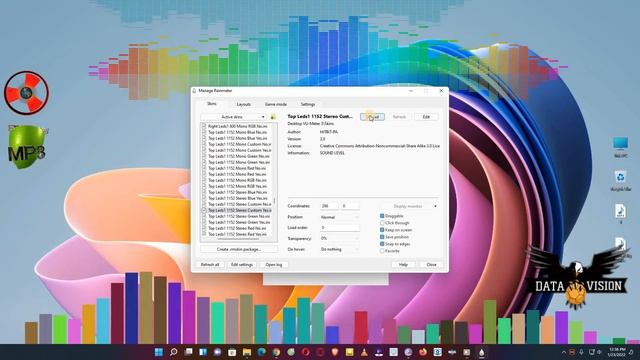Open Task View on taskbar
The width and height of the screenshot is (640, 360).
pos(188,352)
